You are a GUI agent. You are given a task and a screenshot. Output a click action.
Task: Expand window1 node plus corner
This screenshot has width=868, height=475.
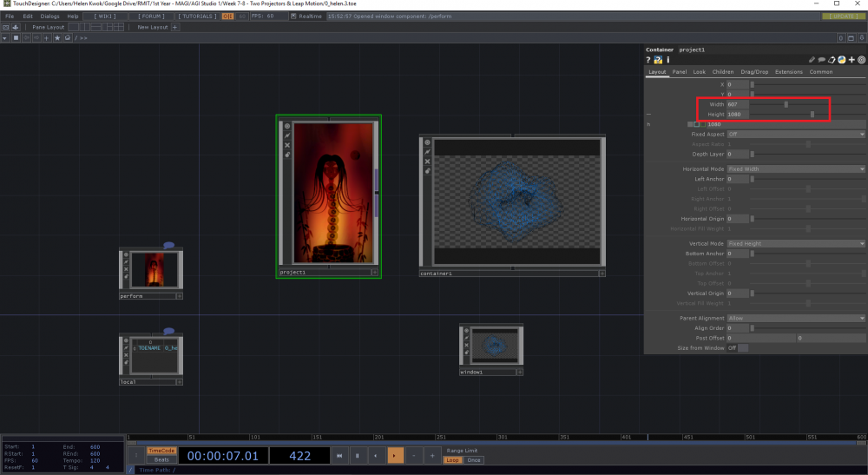click(x=519, y=372)
